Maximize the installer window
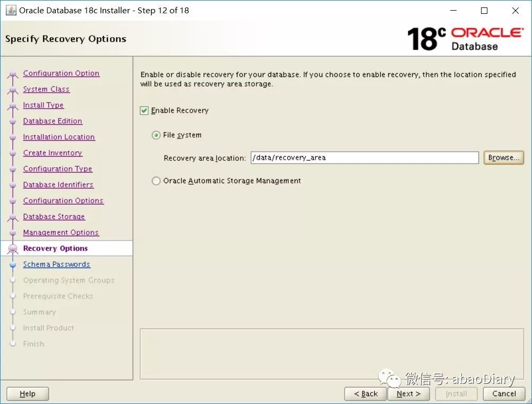This screenshot has height=404, width=532. tap(485, 11)
